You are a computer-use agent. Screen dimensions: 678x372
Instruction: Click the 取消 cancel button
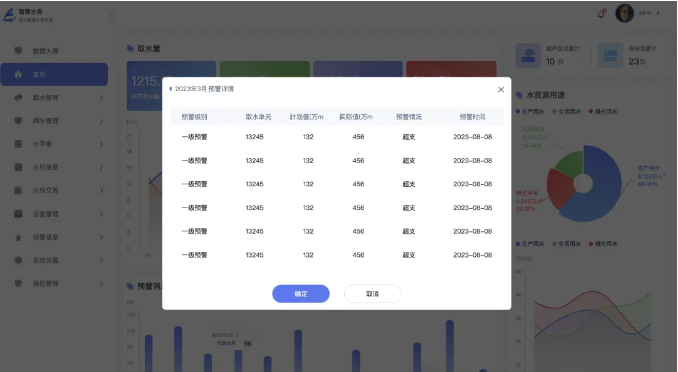(x=372, y=294)
